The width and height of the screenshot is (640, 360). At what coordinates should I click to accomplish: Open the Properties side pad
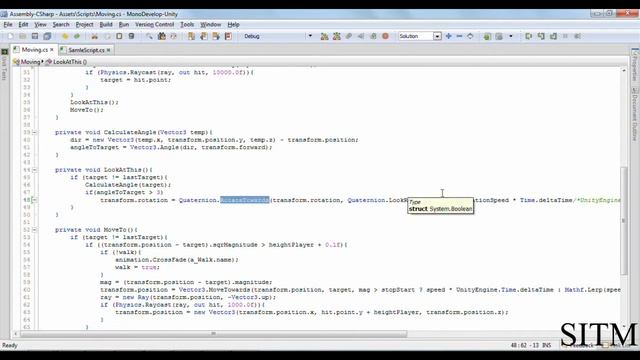click(635, 64)
